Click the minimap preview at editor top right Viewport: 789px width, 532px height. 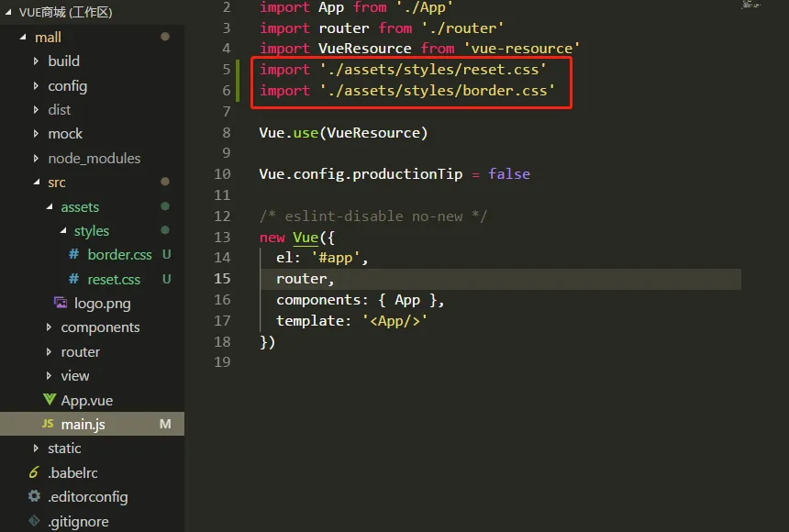750,6
